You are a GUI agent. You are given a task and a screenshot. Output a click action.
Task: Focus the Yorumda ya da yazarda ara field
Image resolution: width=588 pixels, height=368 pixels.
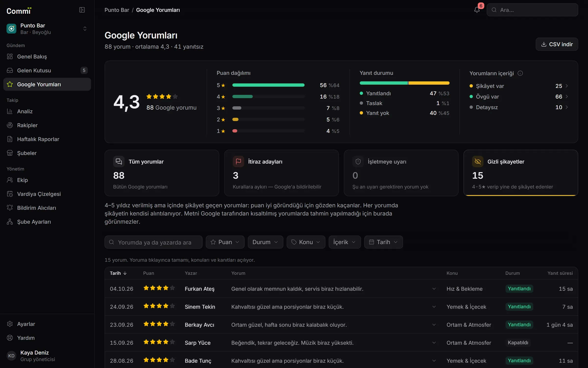pos(153,242)
